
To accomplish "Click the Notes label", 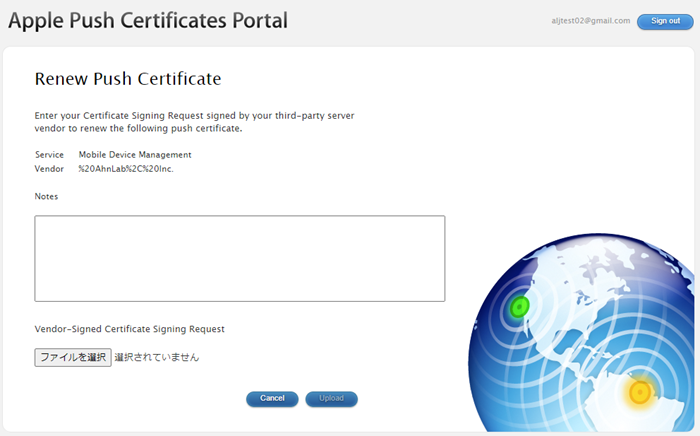I will (x=46, y=197).
